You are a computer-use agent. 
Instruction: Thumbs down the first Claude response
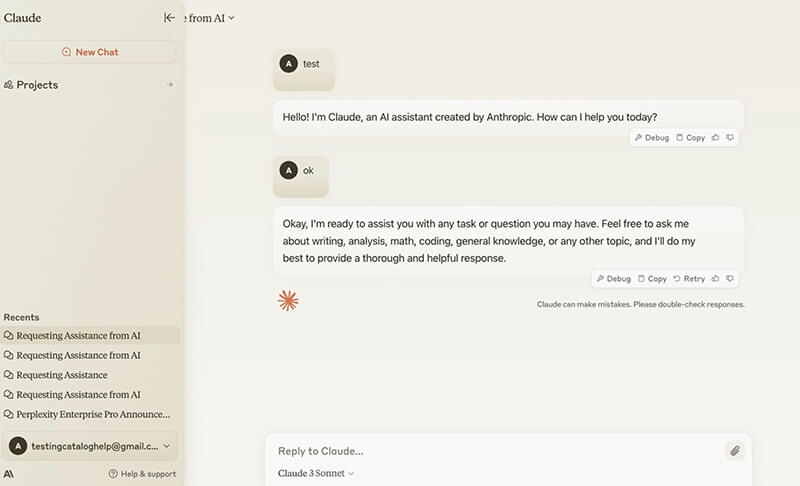point(730,138)
